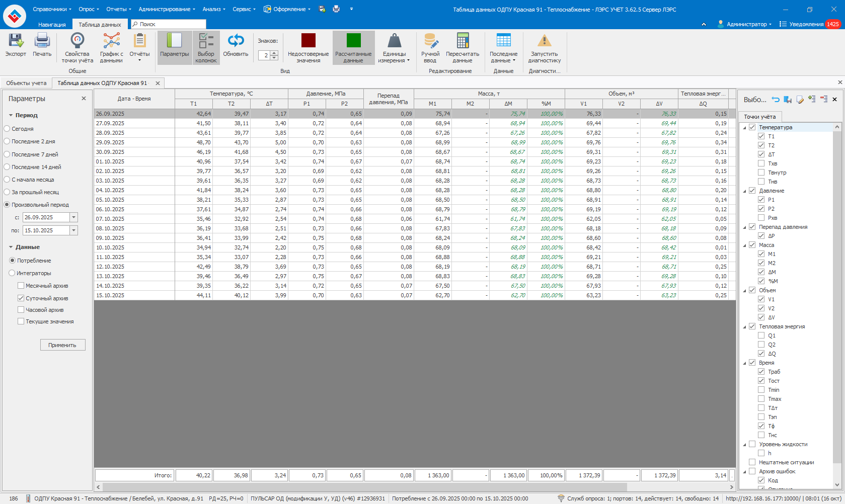Open the Администрирование menu
The width and height of the screenshot is (845, 504).
click(x=167, y=9)
